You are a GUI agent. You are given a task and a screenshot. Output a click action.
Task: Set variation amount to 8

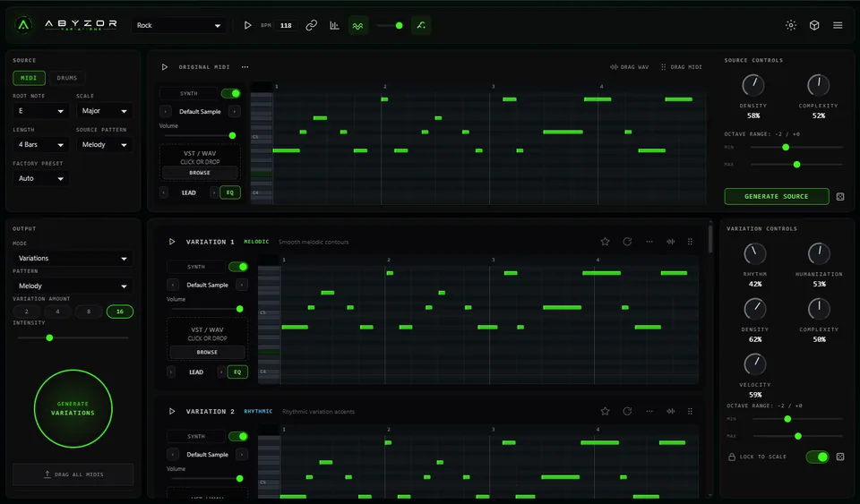click(89, 312)
